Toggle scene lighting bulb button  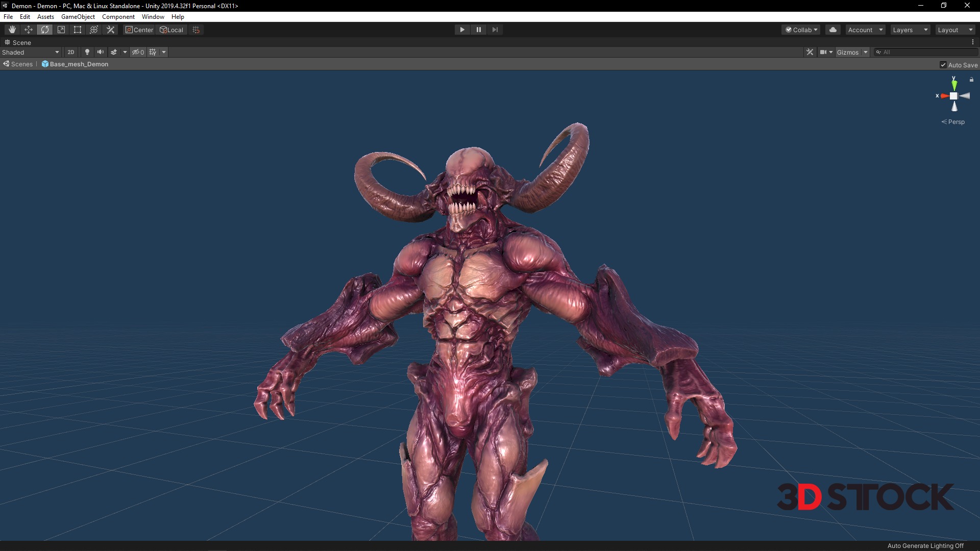coord(87,52)
